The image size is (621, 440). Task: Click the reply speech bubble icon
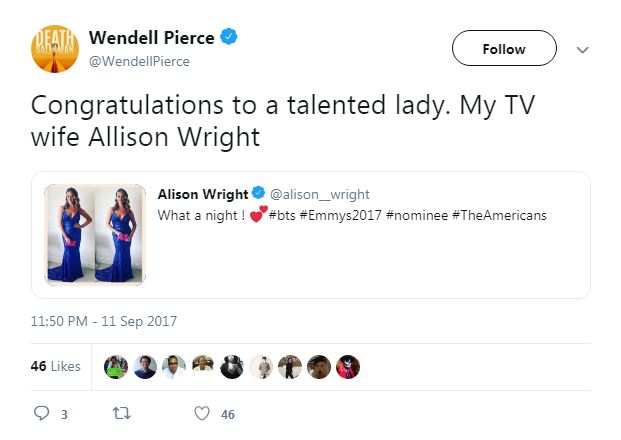point(42,414)
